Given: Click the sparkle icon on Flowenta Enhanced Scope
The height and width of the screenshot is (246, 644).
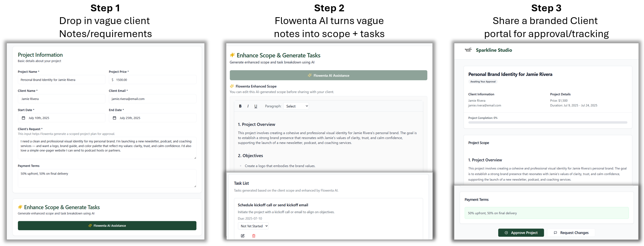Looking at the screenshot, I should 232,86.
